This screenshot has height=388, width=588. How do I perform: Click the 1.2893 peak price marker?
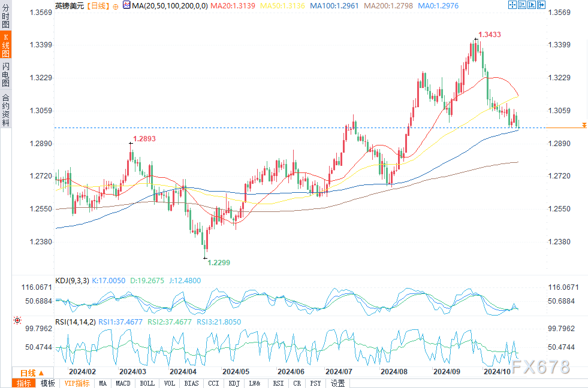144,138
